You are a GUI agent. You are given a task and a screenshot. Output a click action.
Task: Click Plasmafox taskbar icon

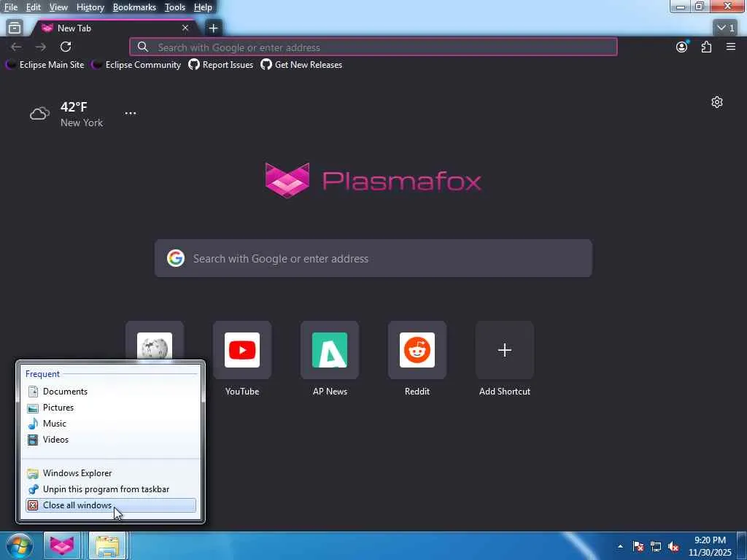[62, 545]
